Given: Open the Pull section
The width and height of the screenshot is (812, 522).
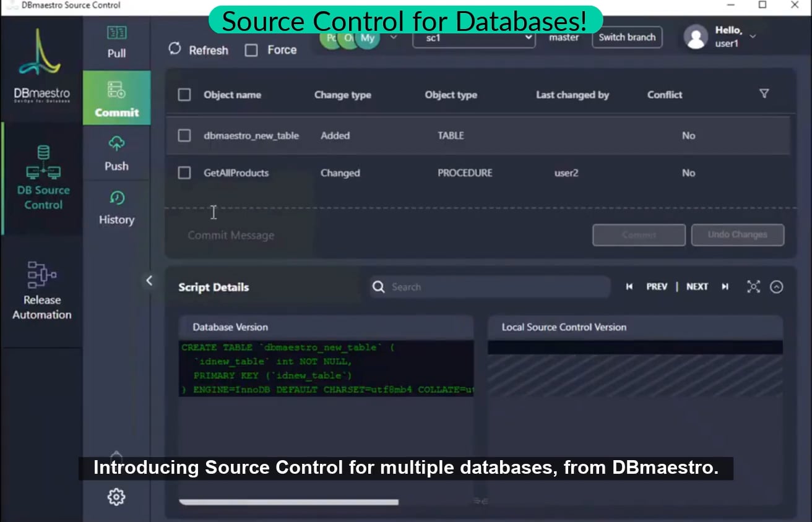Looking at the screenshot, I should tap(116, 42).
